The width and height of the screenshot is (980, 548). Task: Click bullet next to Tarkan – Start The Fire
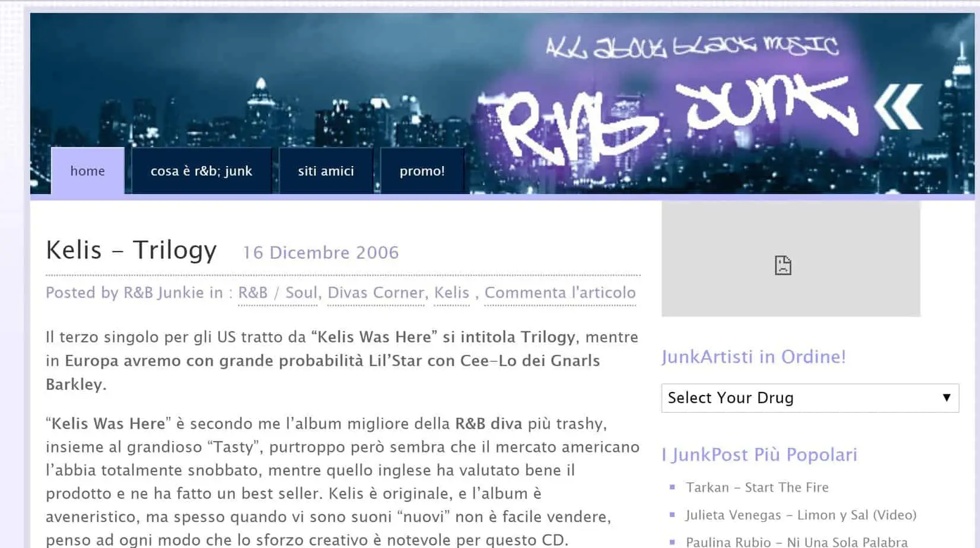coord(672,487)
